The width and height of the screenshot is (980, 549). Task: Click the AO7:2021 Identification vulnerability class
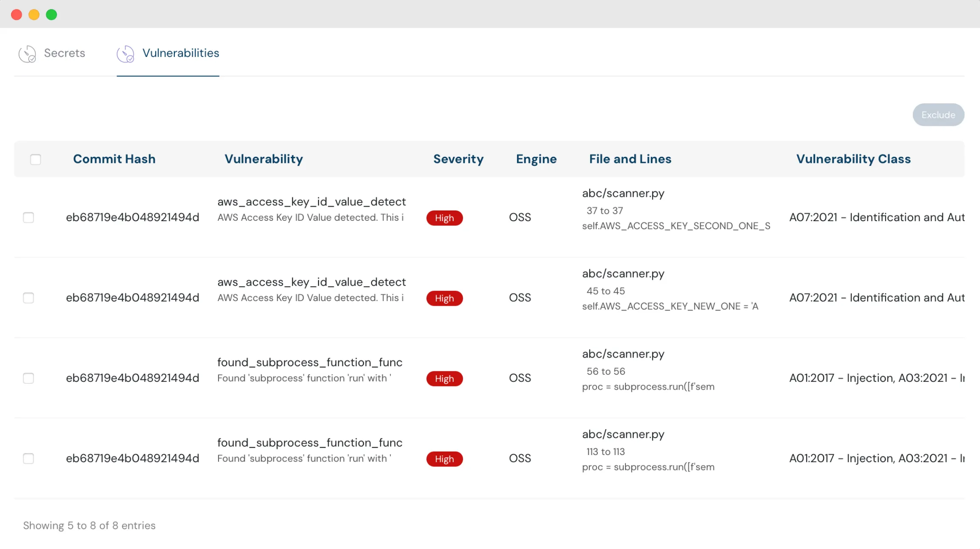click(877, 217)
